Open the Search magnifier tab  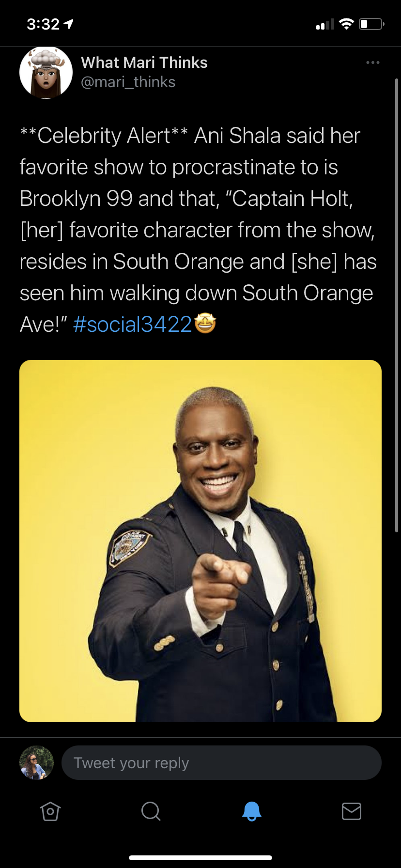tap(151, 811)
